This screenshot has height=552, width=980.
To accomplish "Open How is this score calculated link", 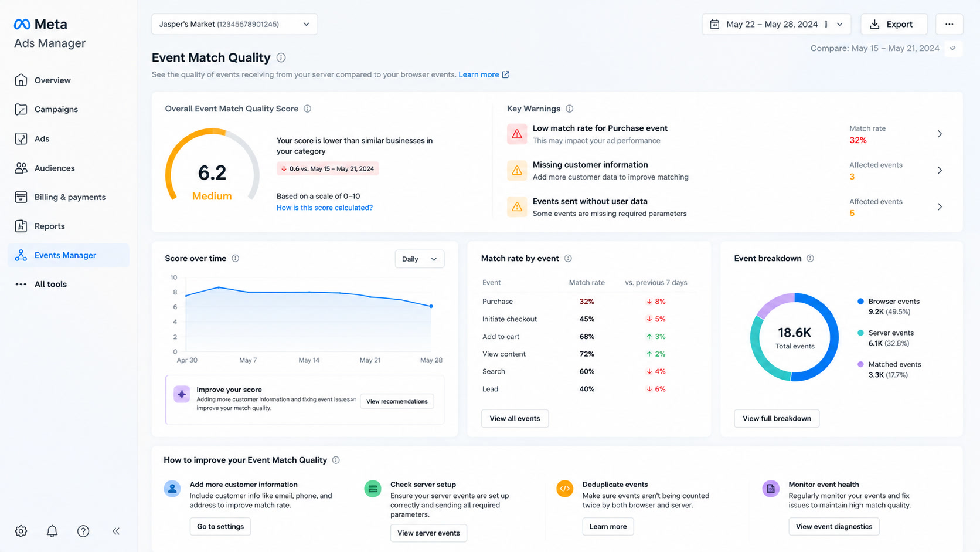I will tap(325, 208).
